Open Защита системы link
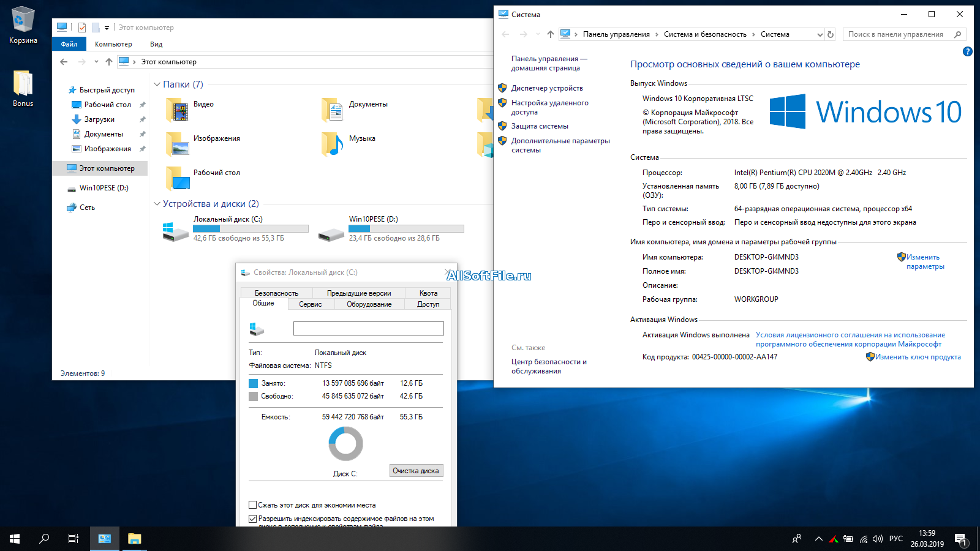 click(x=540, y=126)
